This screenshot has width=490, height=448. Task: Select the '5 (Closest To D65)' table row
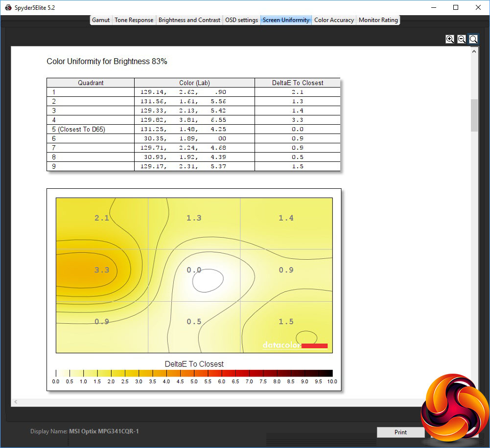pyautogui.click(x=193, y=129)
